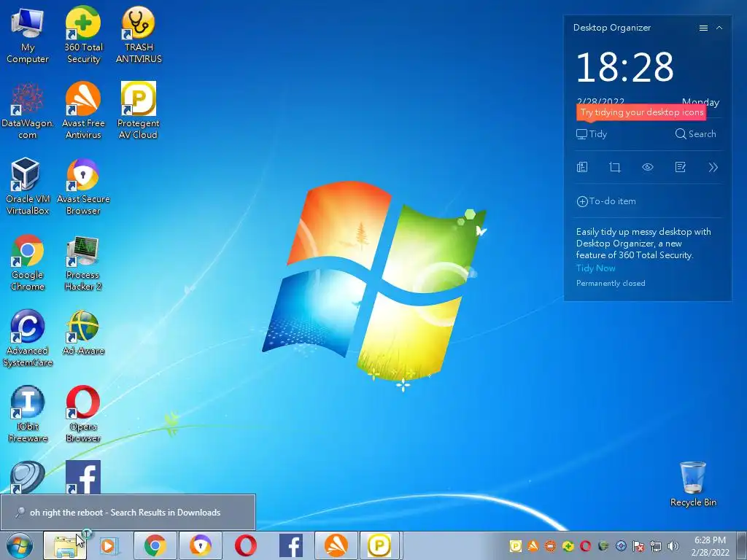Image resolution: width=747 pixels, height=560 pixels.
Task: Open Windows Explorer from the taskbar
Action: click(x=65, y=545)
